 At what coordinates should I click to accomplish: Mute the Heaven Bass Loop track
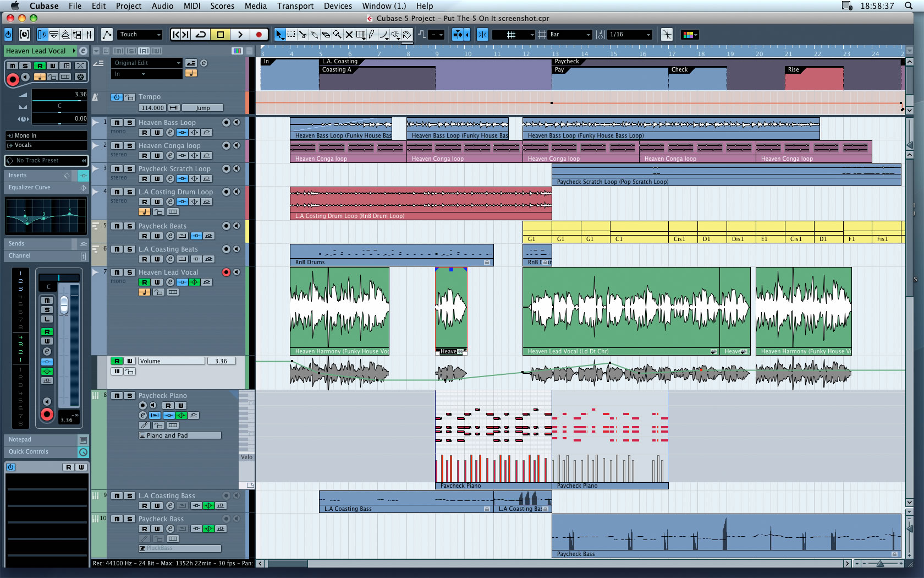pos(117,123)
